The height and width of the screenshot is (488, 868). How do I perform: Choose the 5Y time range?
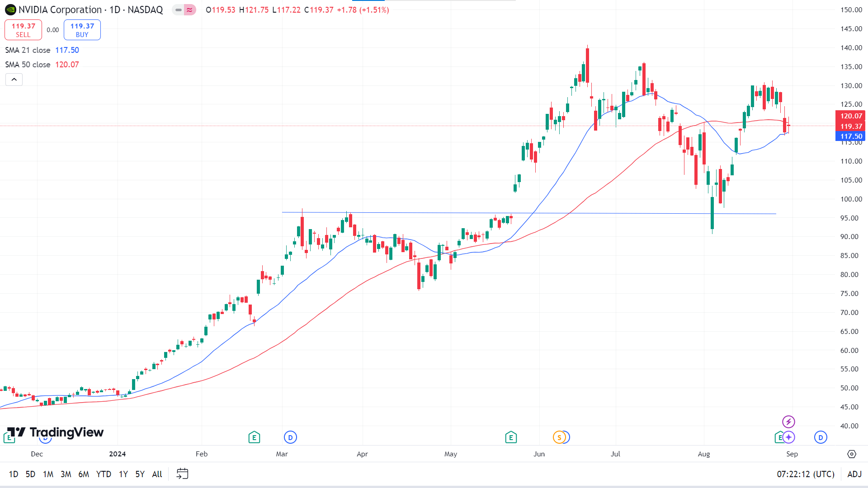140,474
